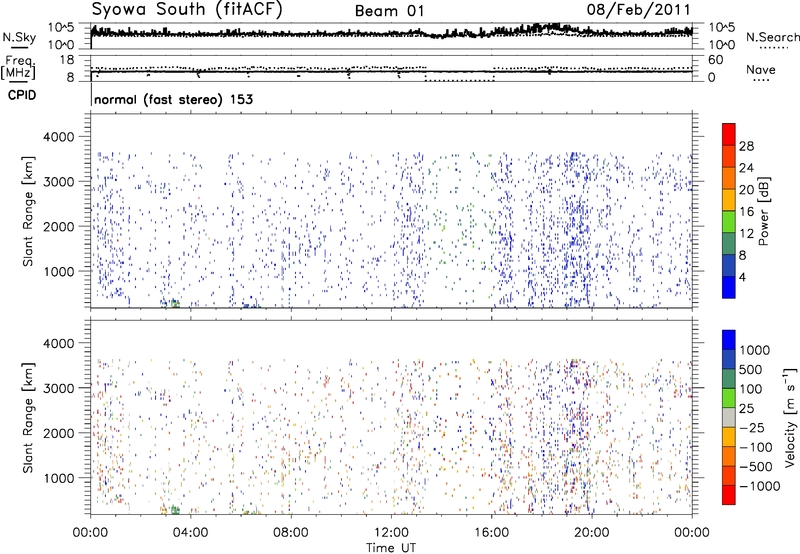
Task: Click the teal Power colorbar segment between 8 and 12
Action: 729,243
